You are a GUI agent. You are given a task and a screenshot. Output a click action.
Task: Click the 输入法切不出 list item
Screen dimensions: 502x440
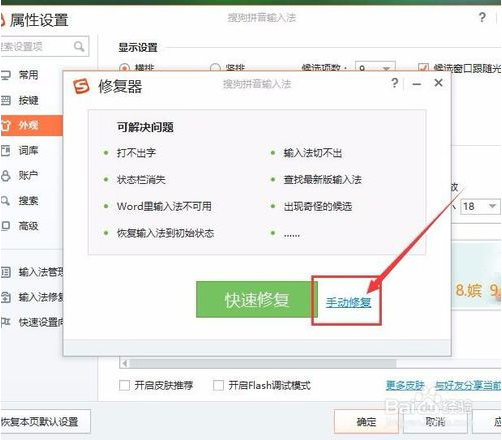pyautogui.click(x=313, y=153)
